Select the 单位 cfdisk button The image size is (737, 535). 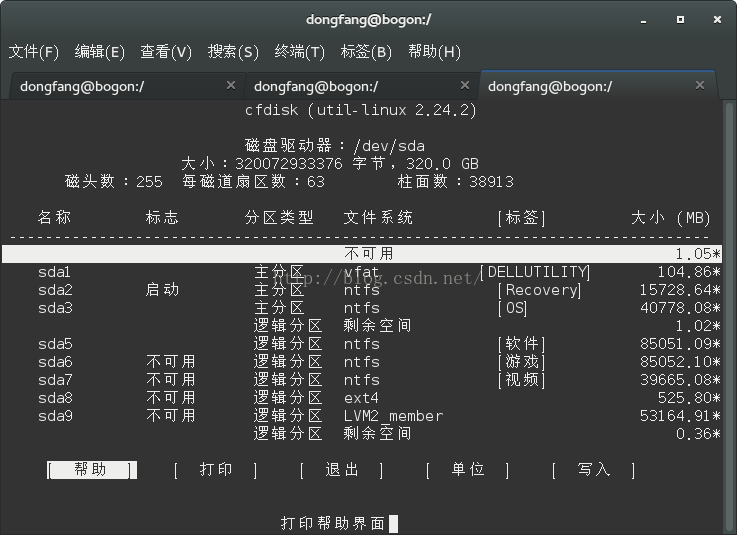point(468,470)
